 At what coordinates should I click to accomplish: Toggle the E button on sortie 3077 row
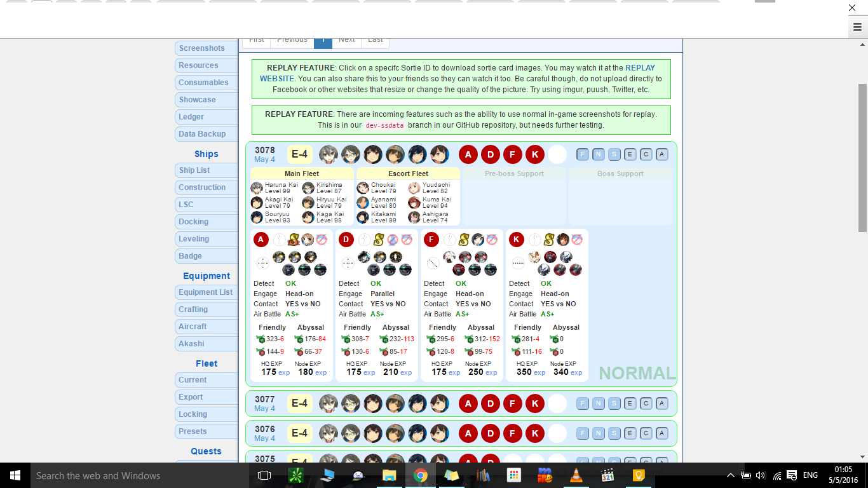[x=630, y=403]
